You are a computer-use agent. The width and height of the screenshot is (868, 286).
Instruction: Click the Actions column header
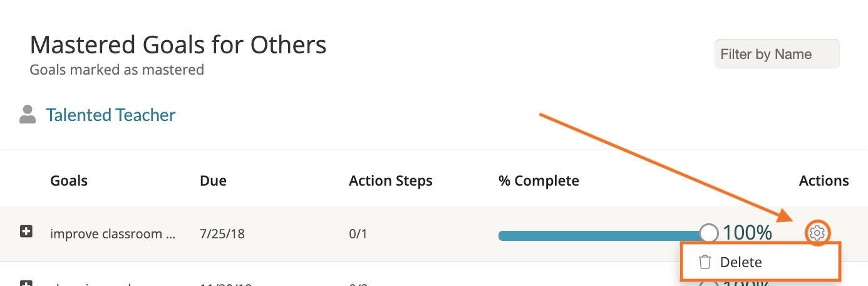pyautogui.click(x=824, y=181)
